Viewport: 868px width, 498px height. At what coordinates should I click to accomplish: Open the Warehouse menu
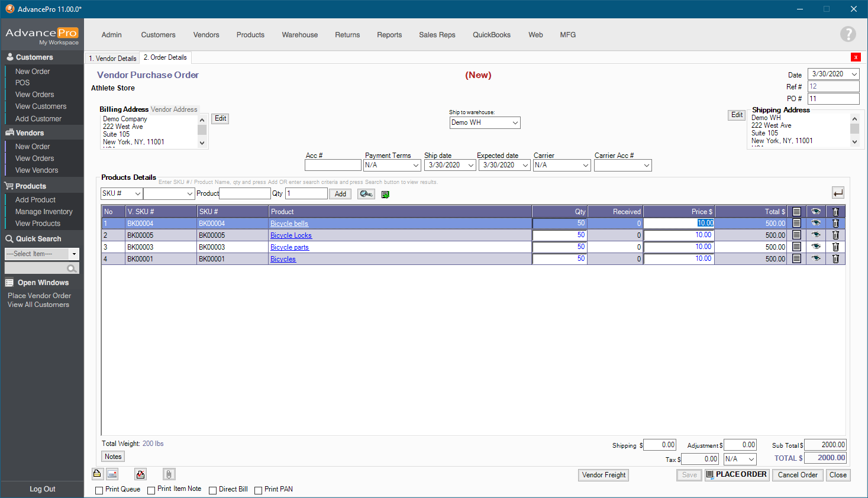(x=299, y=35)
